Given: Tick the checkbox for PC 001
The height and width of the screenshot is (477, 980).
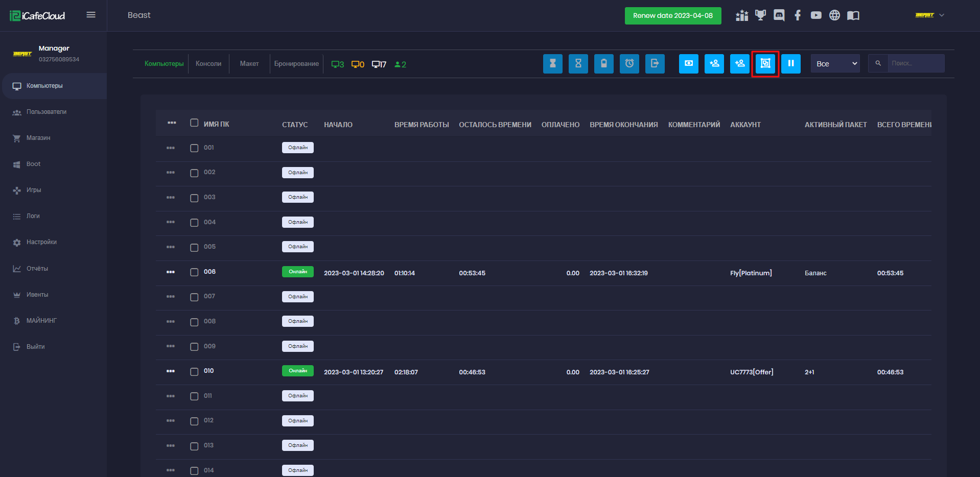Looking at the screenshot, I should [194, 148].
